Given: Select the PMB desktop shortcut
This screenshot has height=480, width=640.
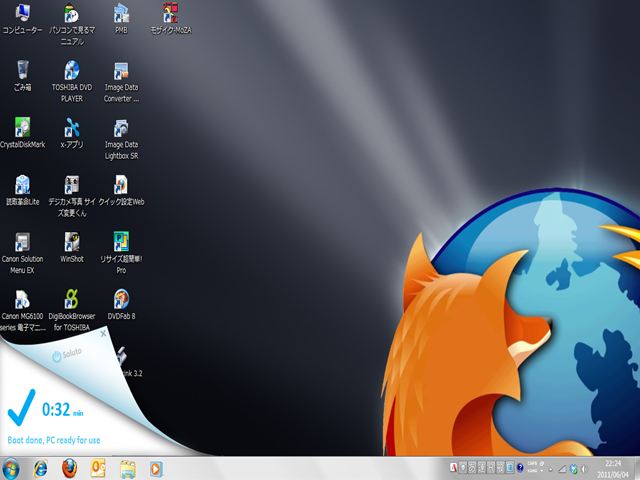Looking at the screenshot, I should 121,19.
